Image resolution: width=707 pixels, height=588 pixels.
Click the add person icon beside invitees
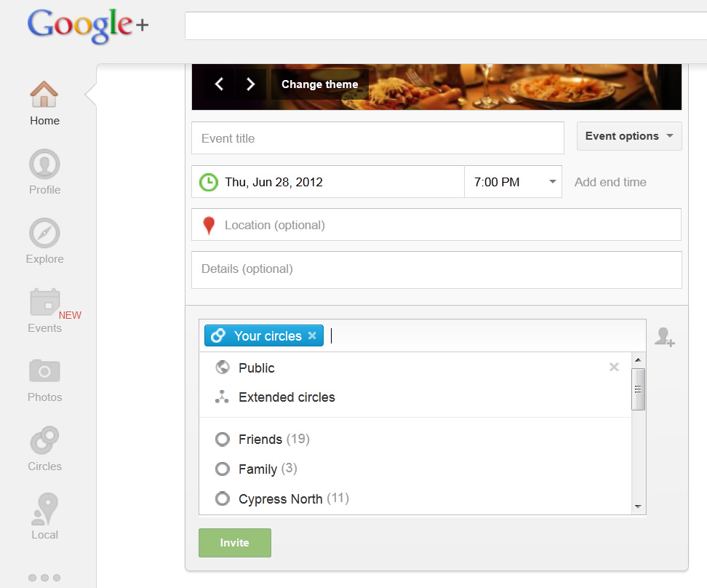pyautogui.click(x=664, y=335)
